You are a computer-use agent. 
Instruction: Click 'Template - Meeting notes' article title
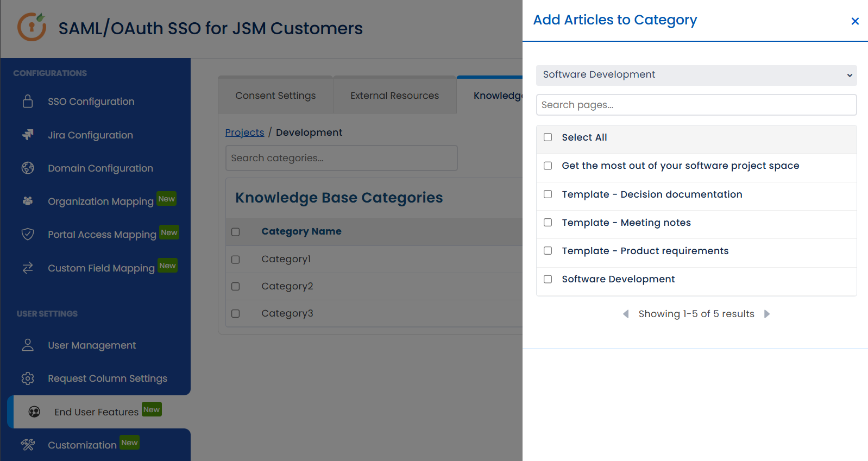(626, 223)
